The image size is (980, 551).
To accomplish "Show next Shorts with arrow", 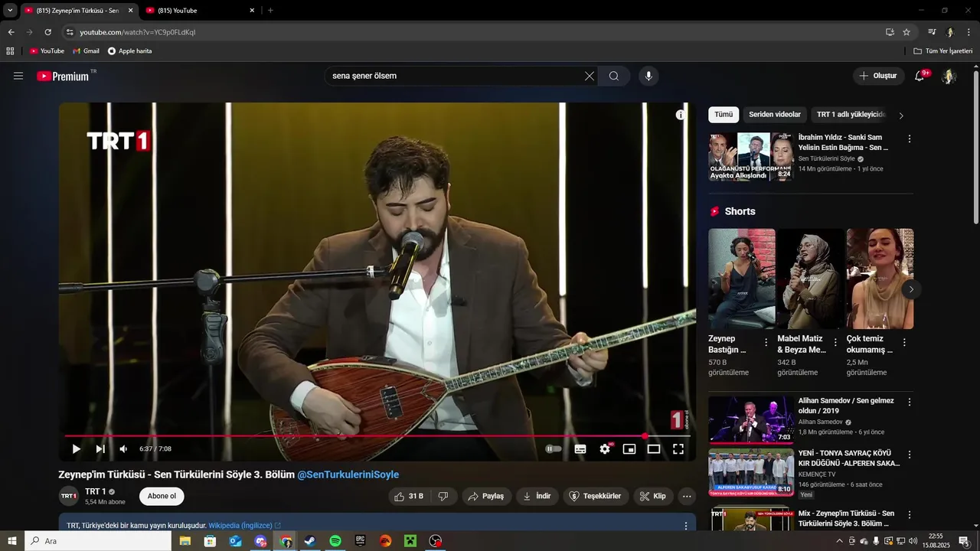I will click(x=911, y=289).
